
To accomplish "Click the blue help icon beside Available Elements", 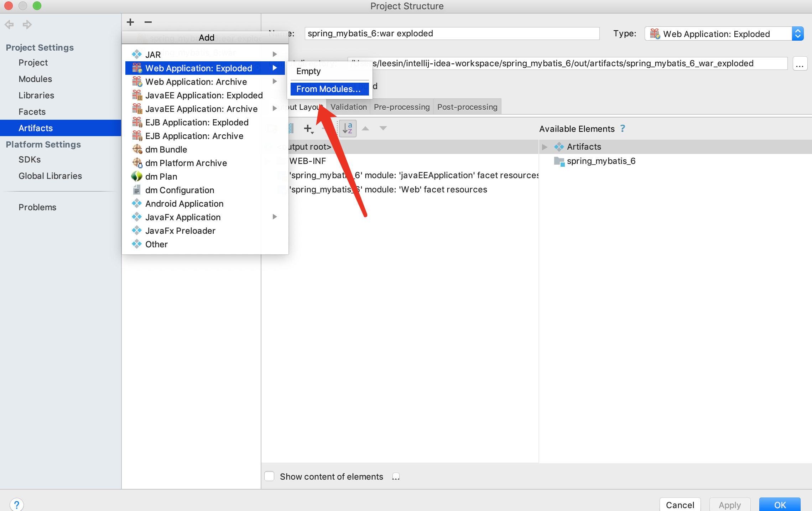I will click(x=623, y=129).
